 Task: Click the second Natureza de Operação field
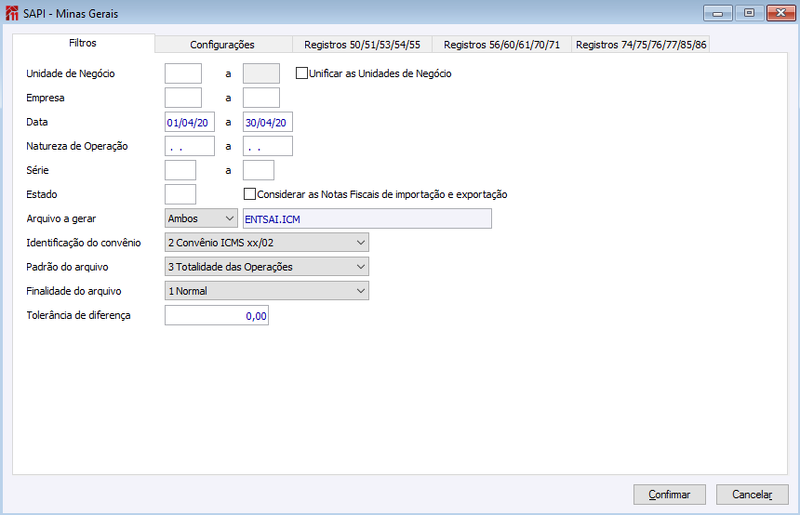pyautogui.click(x=268, y=146)
